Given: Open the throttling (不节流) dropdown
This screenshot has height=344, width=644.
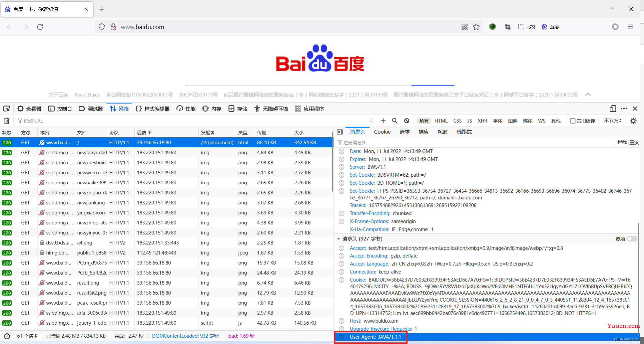Looking at the screenshot, I should [613, 121].
